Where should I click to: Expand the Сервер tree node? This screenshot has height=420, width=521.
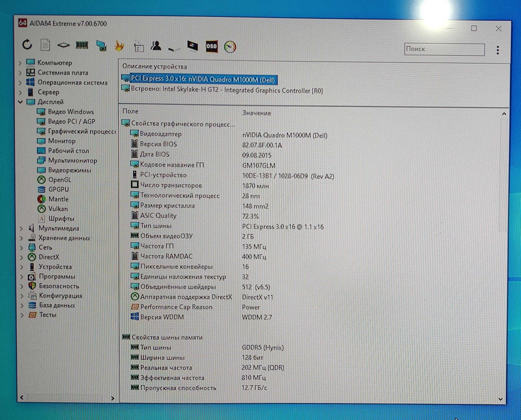[x=20, y=93]
